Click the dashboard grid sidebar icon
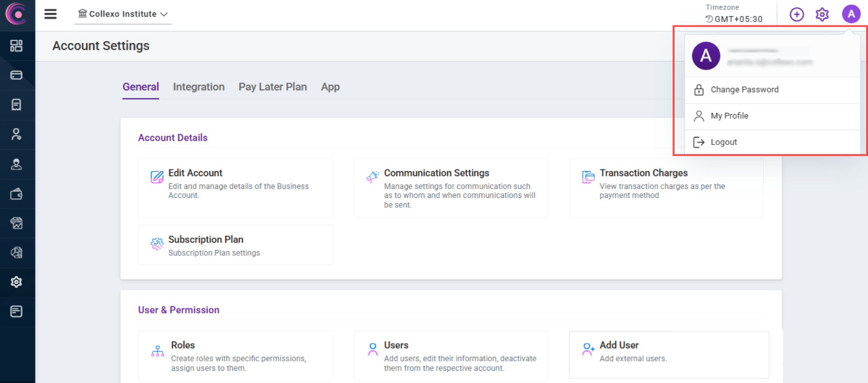This screenshot has height=383, width=868. point(16,46)
